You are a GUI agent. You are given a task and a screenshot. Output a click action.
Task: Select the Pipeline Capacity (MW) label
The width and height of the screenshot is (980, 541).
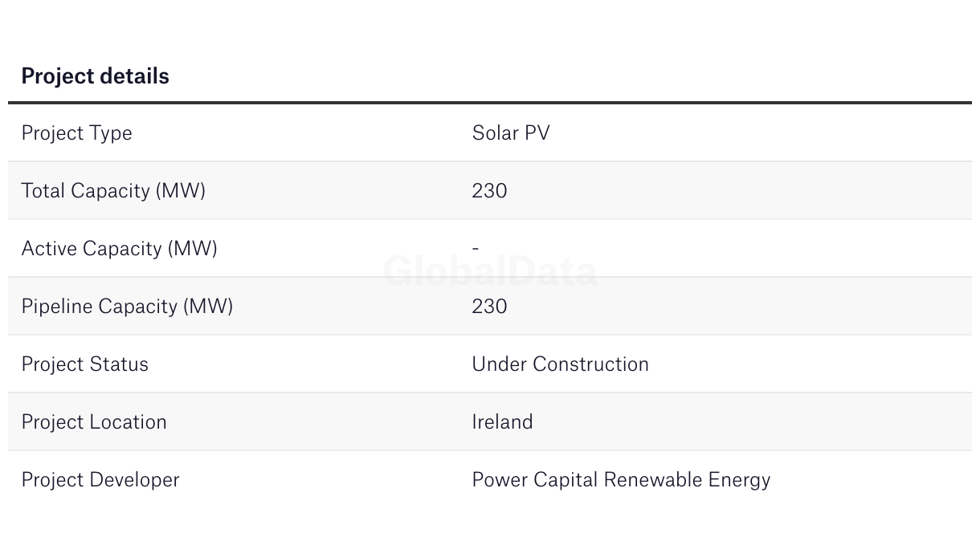click(x=127, y=307)
